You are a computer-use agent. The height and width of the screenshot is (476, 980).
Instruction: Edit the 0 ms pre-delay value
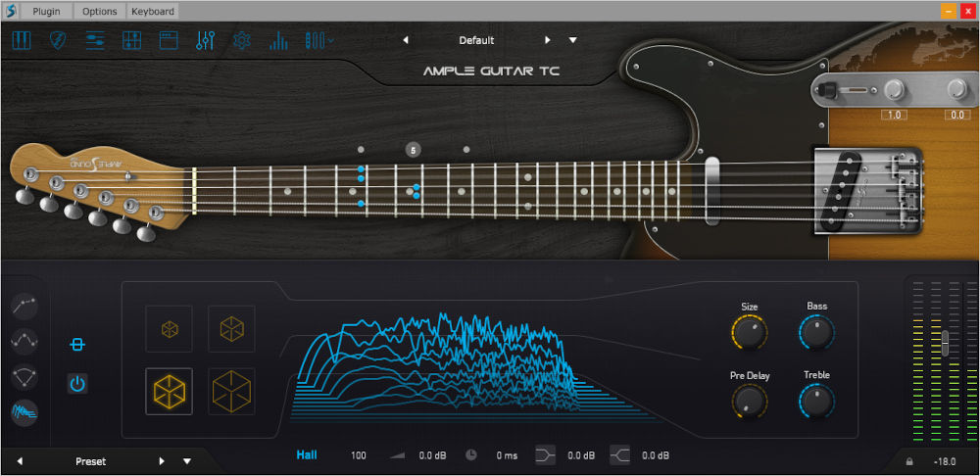click(x=507, y=455)
